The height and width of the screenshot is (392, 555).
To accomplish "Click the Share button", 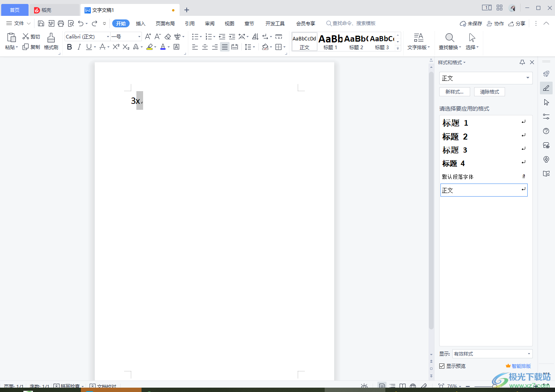I will tap(517, 23).
